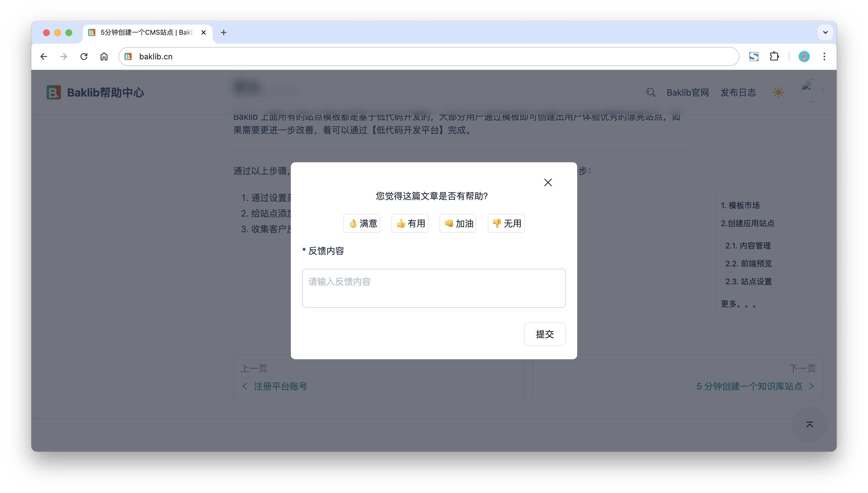Open next page 5 分钟创建一个知识库站点
Screen dimensions: 868x493
tap(749, 386)
